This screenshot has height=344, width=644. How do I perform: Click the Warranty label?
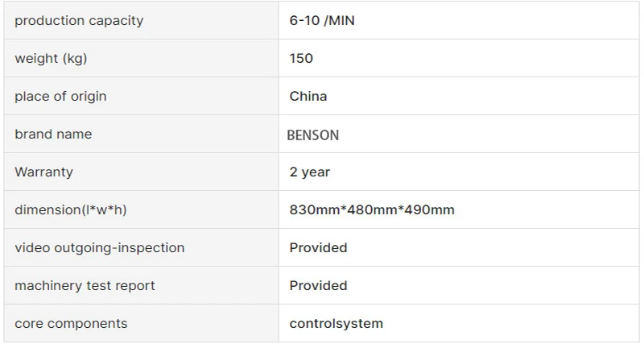[44, 172]
